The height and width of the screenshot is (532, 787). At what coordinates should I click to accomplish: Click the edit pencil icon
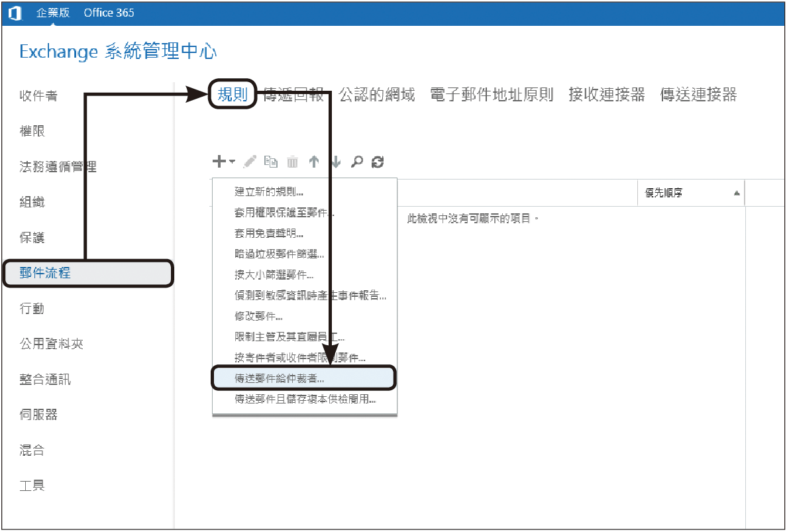pyautogui.click(x=250, y=162)
